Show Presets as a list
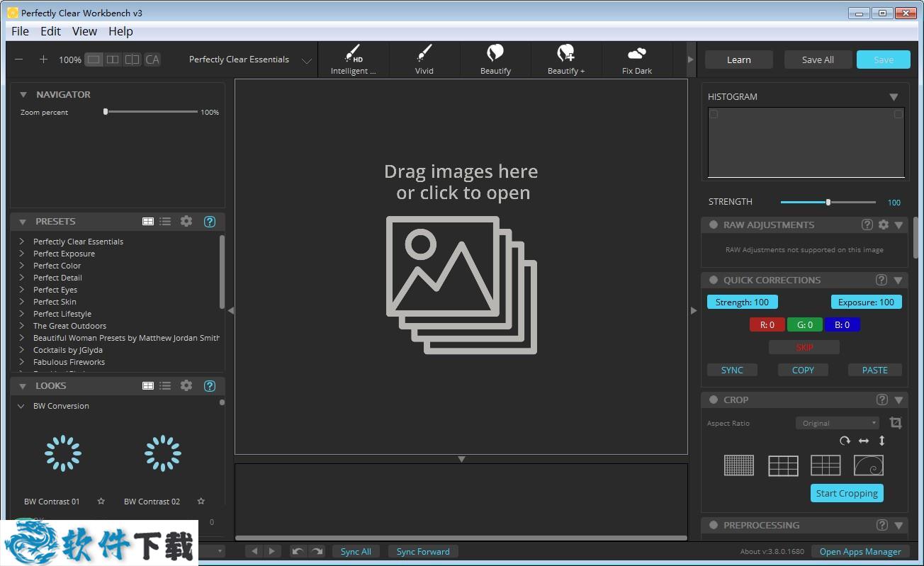Screen dimensions: 924x566 pyautogui.click(x=165, y=221)
